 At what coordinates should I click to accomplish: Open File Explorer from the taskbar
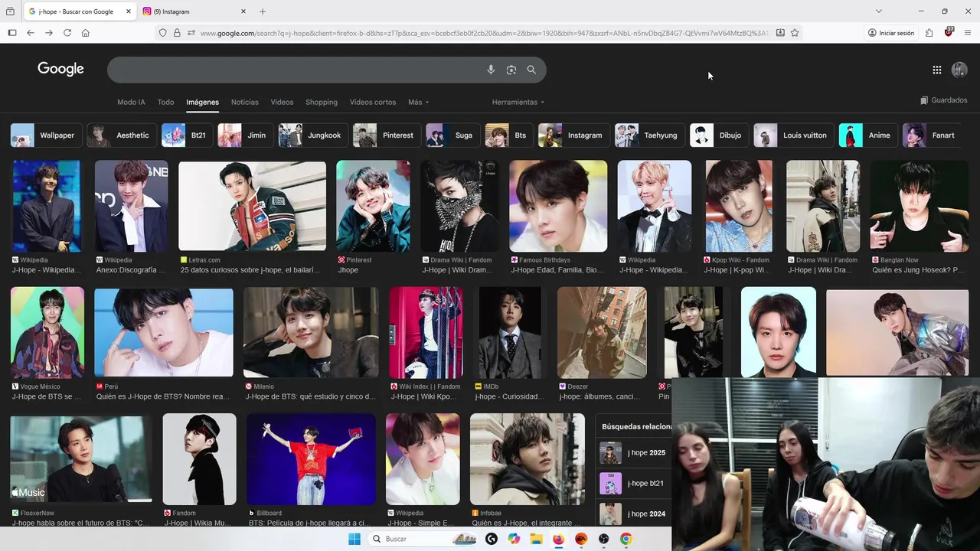[536, 539]
